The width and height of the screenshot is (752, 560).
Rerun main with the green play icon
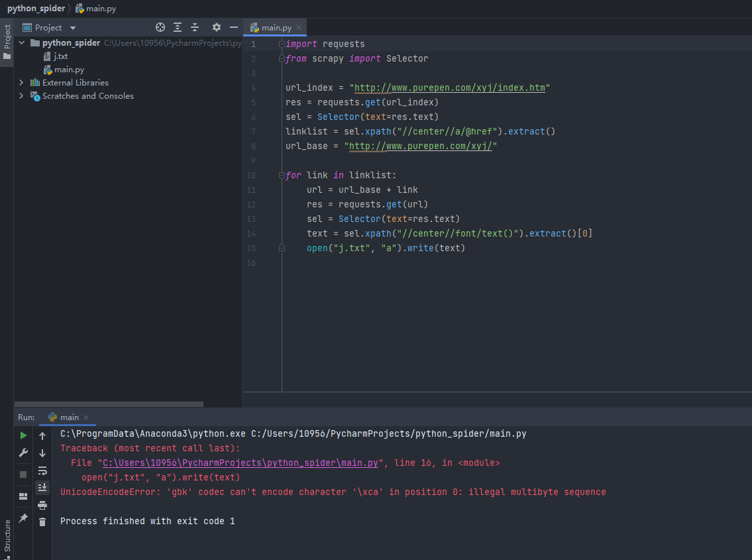coord(23,435)
